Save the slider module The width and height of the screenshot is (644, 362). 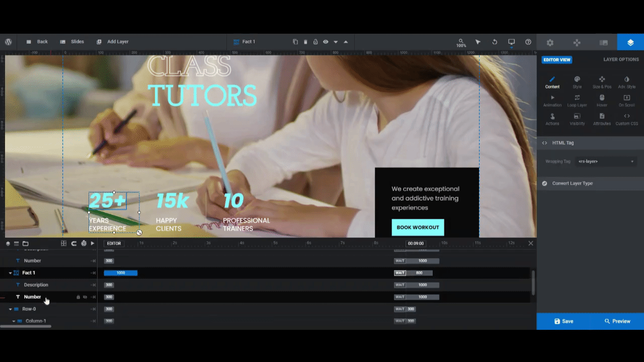pos(563,321)
